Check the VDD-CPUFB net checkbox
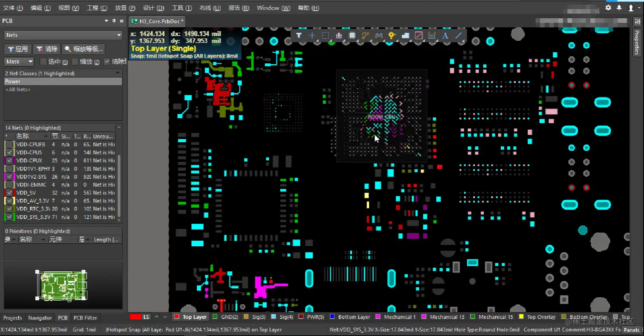Image resolution: width=644 pixels, height=336 pixels. click(x=10, y=145)
